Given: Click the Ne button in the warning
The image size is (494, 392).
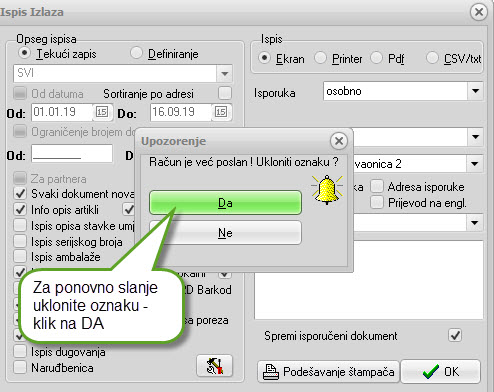Looking at the screenshot, I should pyautogui.click(x=225, y=233).
